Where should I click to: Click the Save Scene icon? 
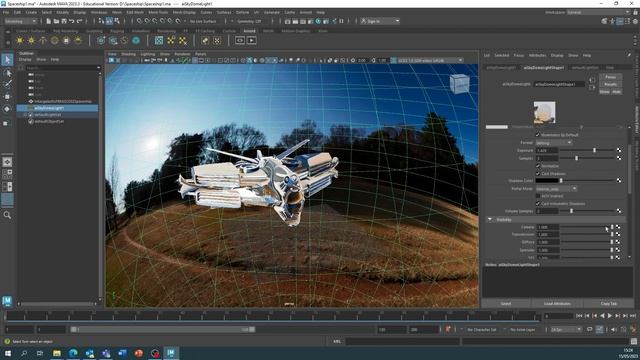pyautogui.click(x=64, y=21)
